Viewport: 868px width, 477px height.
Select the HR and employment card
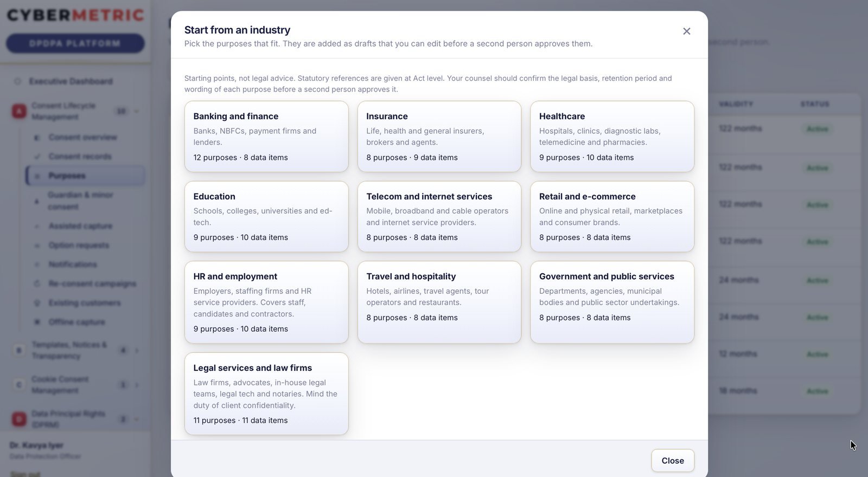266,302
